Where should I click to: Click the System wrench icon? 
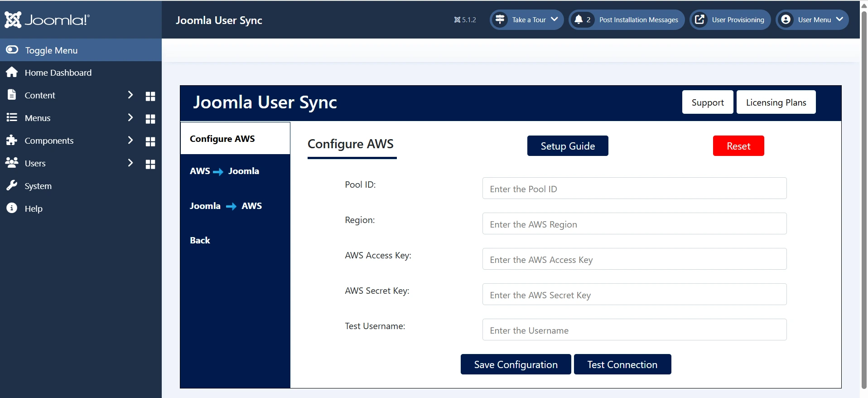12,185
